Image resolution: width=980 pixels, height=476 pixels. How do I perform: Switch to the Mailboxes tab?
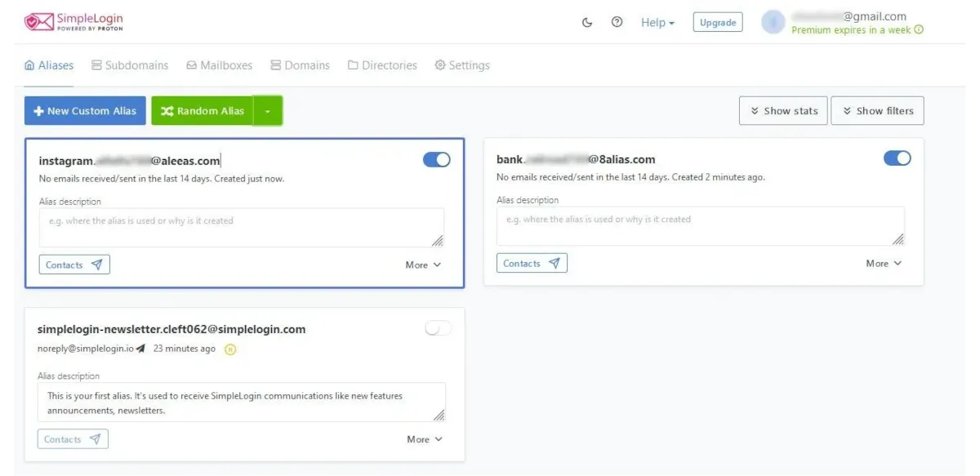coord(219,65)
